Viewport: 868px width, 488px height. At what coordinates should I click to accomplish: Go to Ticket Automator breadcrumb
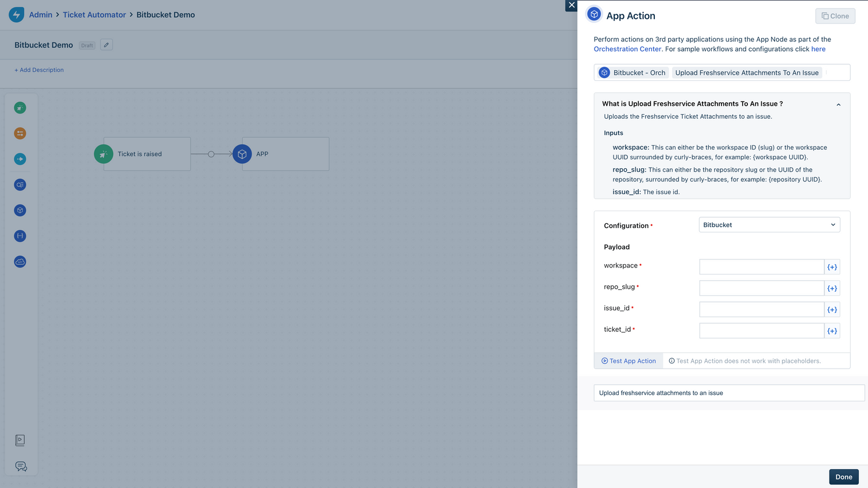(x=94, y=15)
